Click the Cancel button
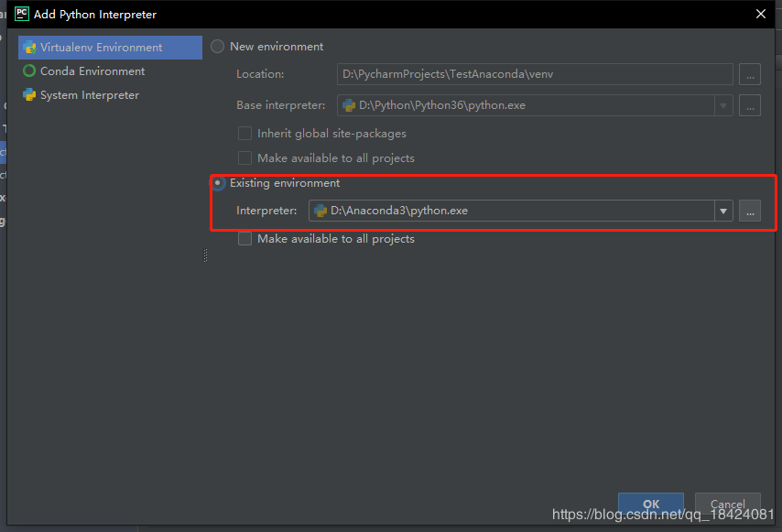The width and height of the screenshot is (782, 532). click(728, 505)
